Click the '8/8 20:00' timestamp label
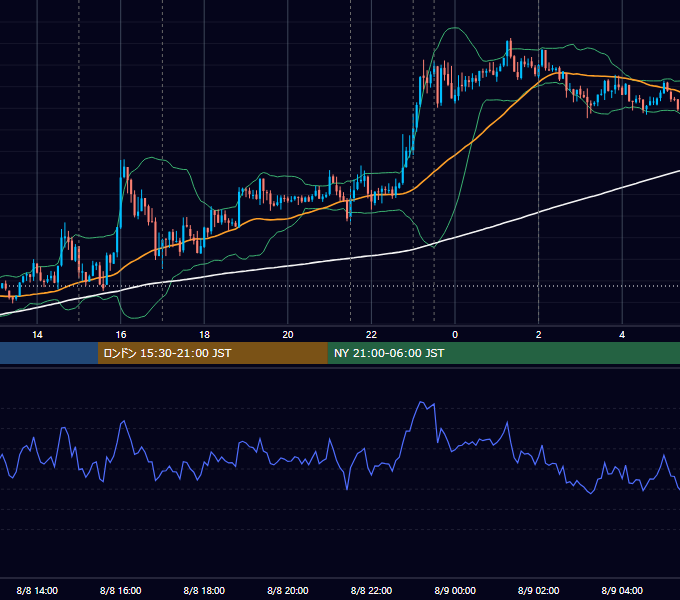This screenshot has width=680, height=600. 288,590
